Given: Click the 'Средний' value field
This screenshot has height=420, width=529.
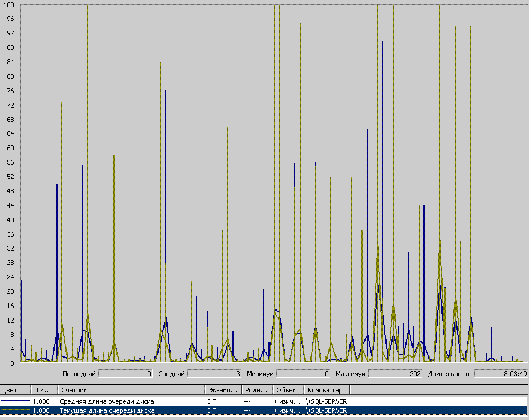Looking at the screenshot, I should [214, 374].
